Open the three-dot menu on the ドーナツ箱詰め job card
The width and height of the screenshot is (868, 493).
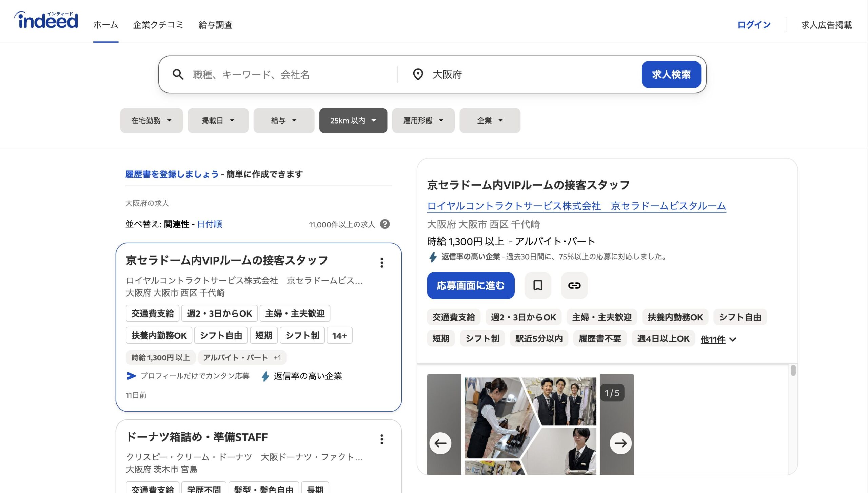coord(382,439)
